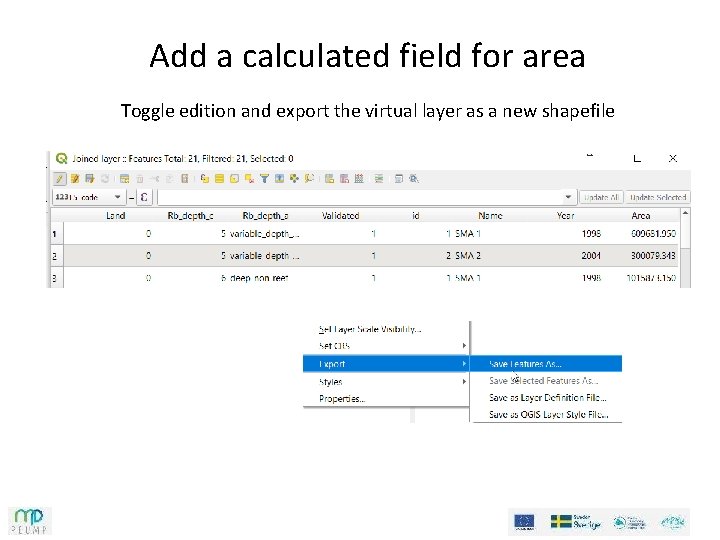
Task: Click the Delete field icon
Action: click(x=344, y=179)
